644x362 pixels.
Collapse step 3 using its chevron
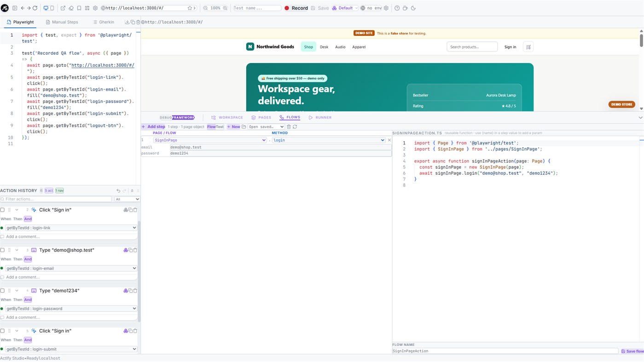point(17,250)
